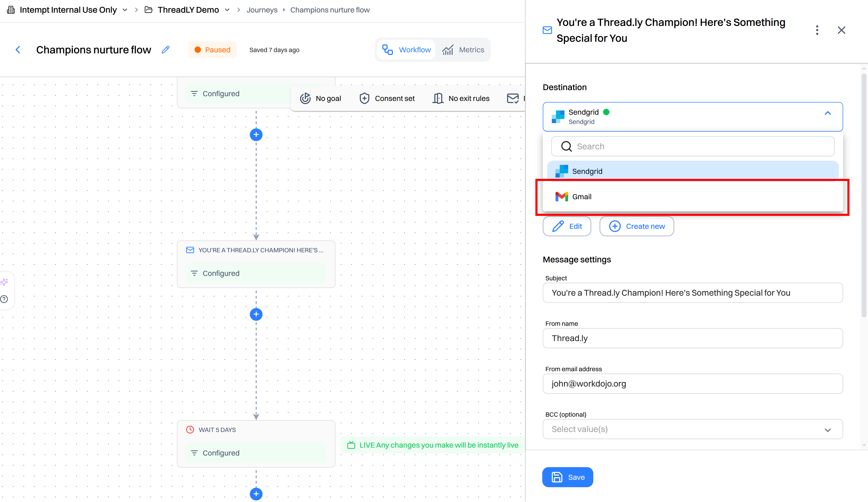
Task: Click the AI sparkle icon on the left edge
Action: [4, 282]
